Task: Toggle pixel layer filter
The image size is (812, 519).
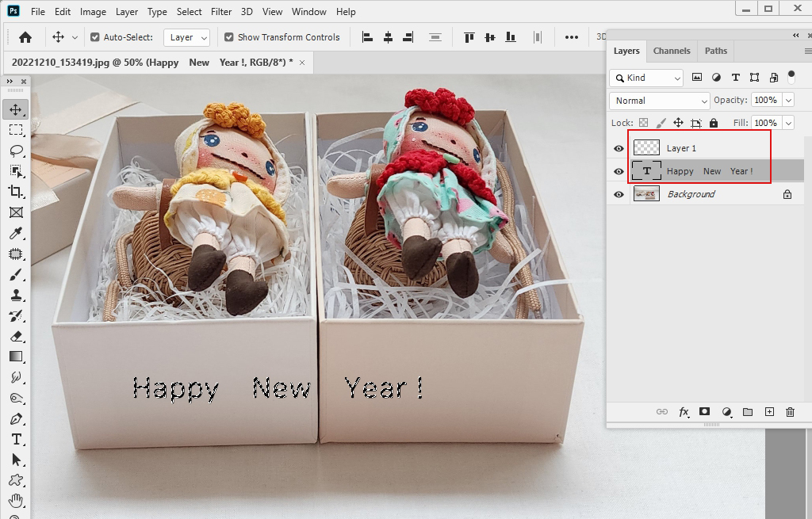Action: (697, 78)
